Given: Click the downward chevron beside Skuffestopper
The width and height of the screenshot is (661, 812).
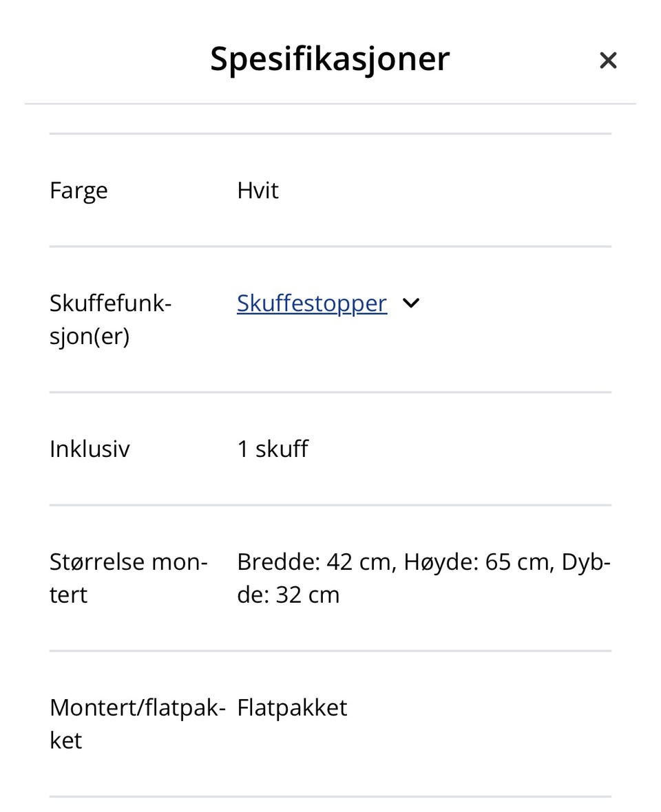Looking at the screenshot, I should (x=411, y=303).
